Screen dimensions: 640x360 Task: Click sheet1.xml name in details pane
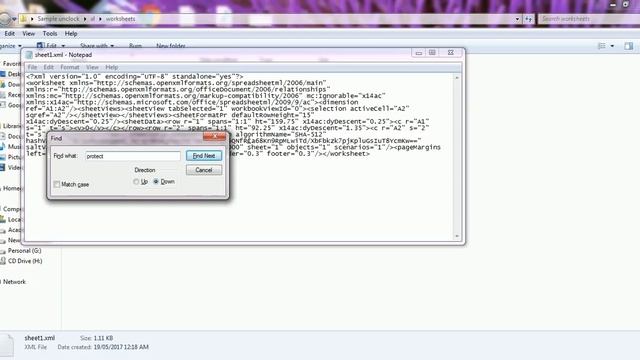[40, 338]
